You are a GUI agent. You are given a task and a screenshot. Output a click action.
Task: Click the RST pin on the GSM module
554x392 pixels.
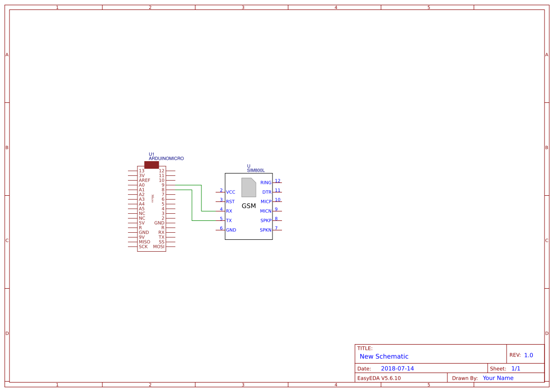230,201
